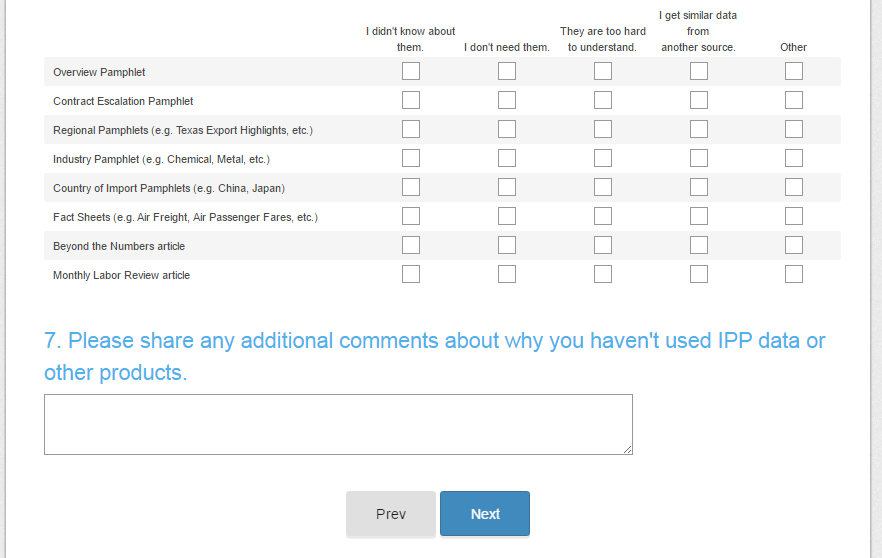Select "too hard to understand" for Contract Escalation Pamphlet
Screen dimensions: 882x558
(x=603, y=100)
